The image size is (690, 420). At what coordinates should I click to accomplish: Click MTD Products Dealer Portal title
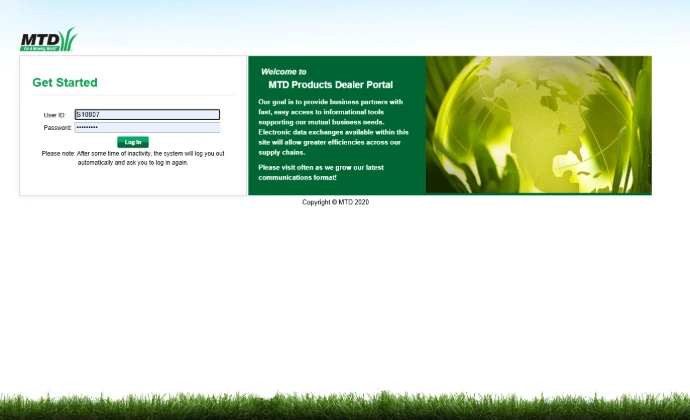(x=330, y=85)
